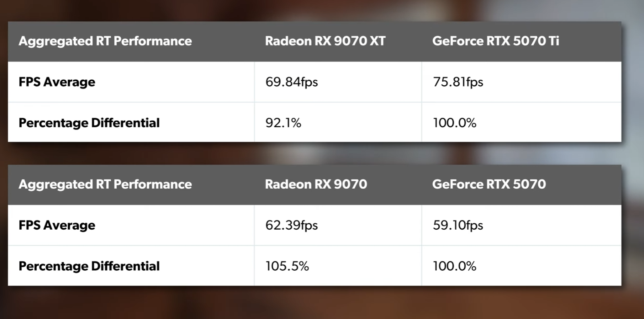The image size is (644, 319).
Task: Select bottom table's FPS Average label
Action: 57,225
